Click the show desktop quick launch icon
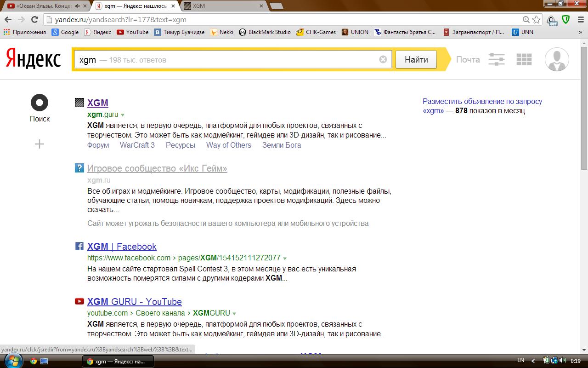588x368 pixels. click(x=44, y=361)
